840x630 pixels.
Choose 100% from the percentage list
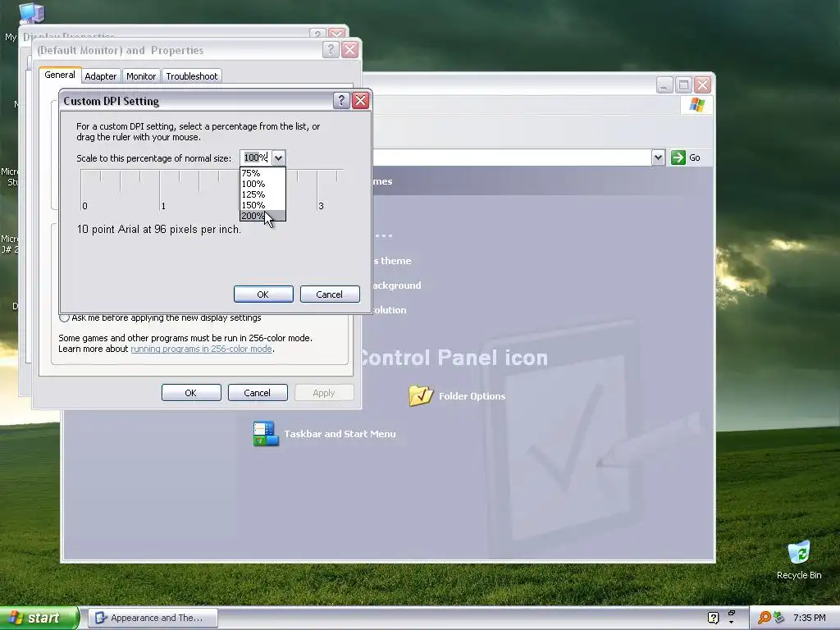tap(262, 184)
